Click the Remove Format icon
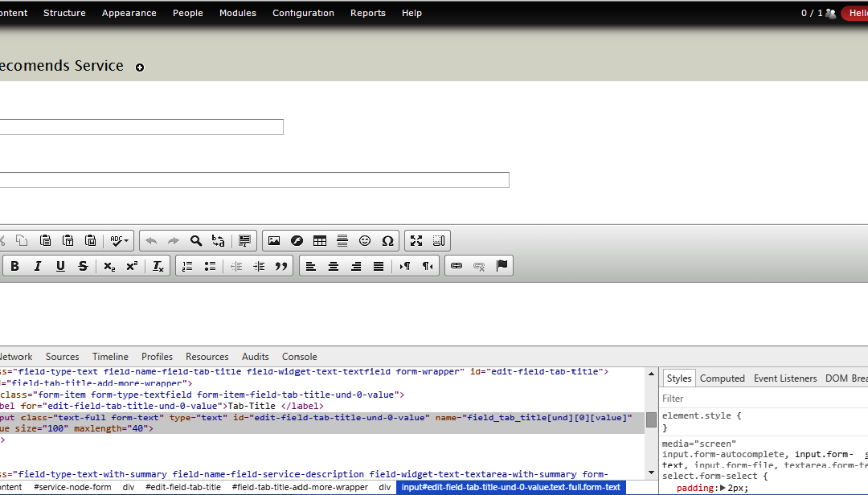 158,266
